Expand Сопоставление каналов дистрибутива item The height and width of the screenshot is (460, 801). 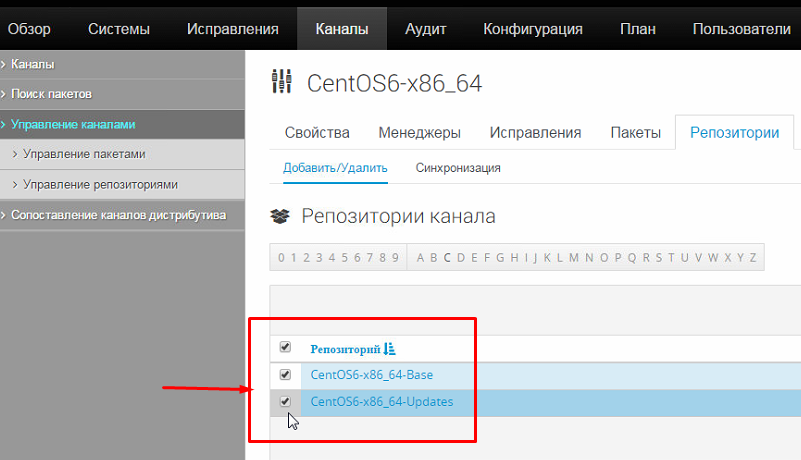coord(118,214)
